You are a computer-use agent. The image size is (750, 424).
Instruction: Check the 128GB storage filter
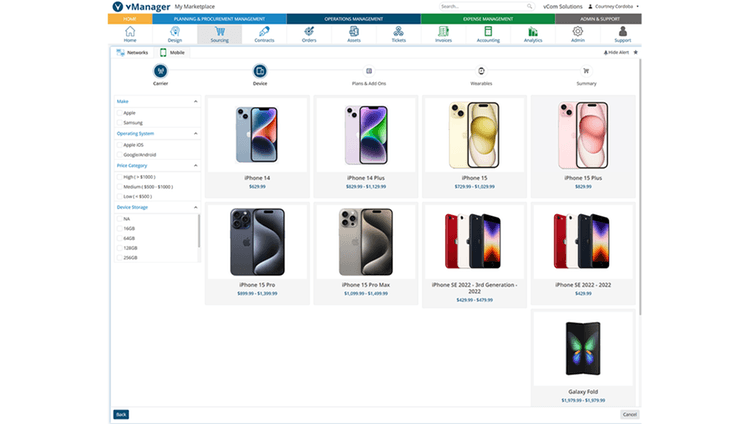point(120,248)
